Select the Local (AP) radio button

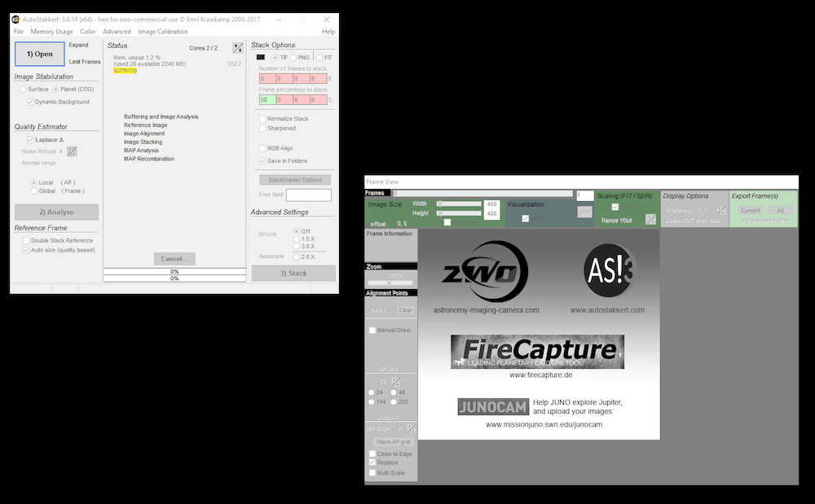[x=33, y=182]
